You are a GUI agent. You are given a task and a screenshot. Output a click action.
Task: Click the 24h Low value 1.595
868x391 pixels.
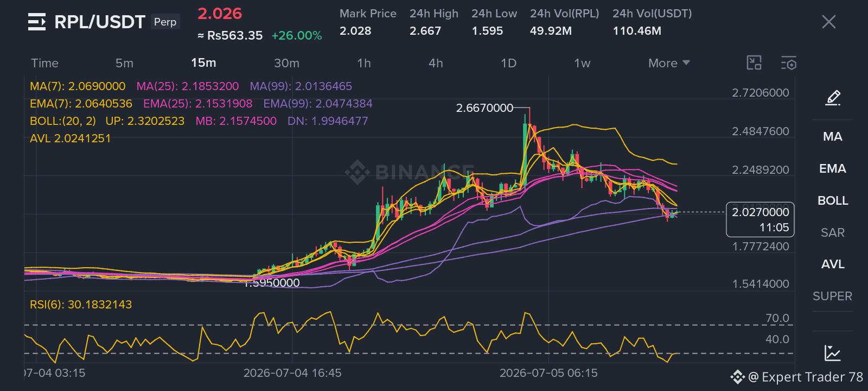pos(487,31)
